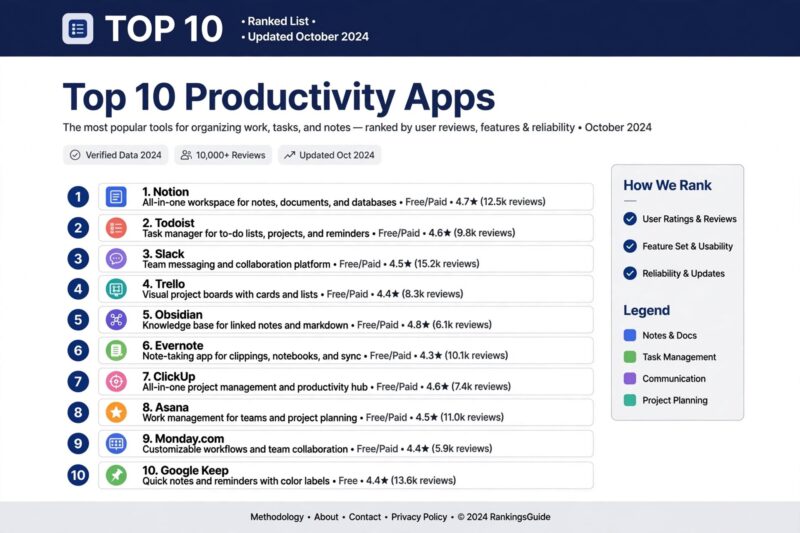Click the 10,000+ Reviews badge
Image resolution: width=800 pixels, height=533 pixels.
(x=223, y=155)
